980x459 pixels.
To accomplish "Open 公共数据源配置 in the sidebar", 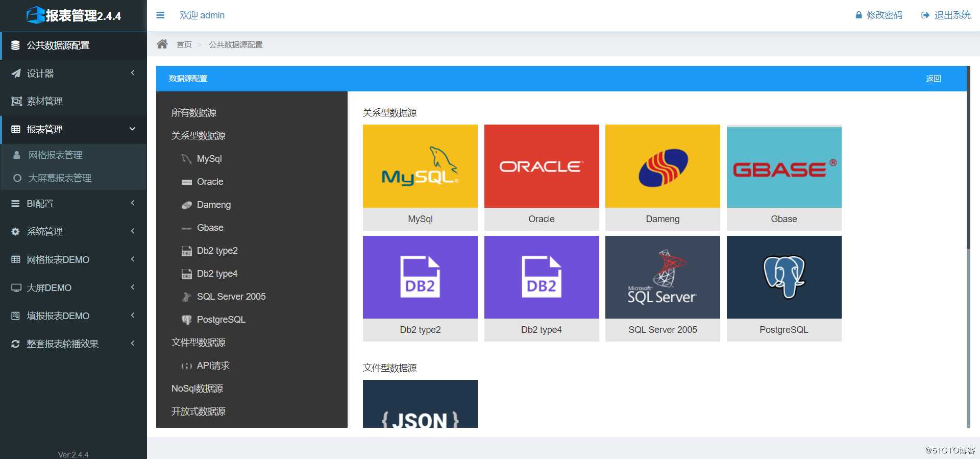I will (73, 45).
